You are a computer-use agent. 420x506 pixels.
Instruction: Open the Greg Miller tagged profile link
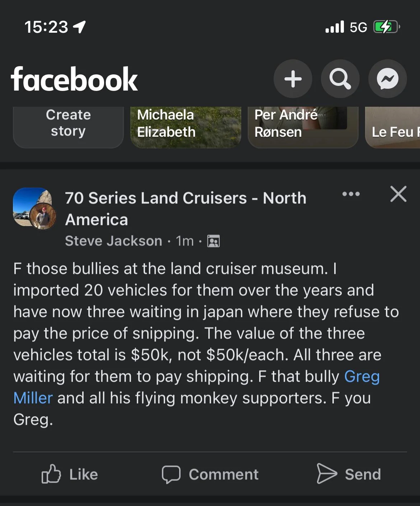362,377
